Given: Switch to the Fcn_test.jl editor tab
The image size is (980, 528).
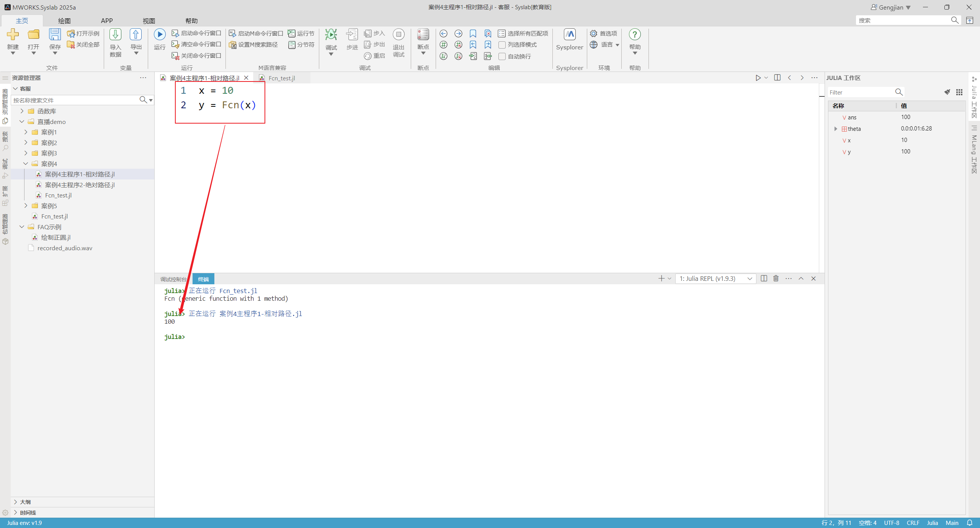Looking at the screenshot, I should 282,78.
